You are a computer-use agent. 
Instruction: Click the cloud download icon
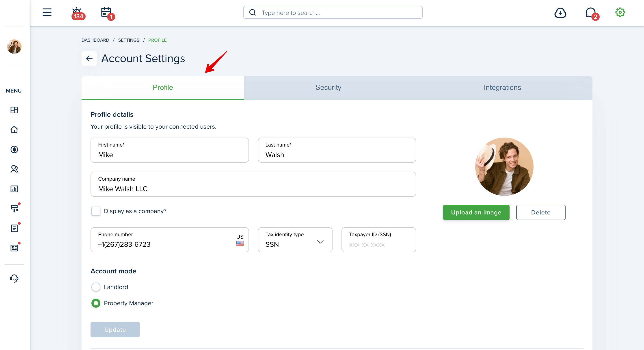point(560,13)
